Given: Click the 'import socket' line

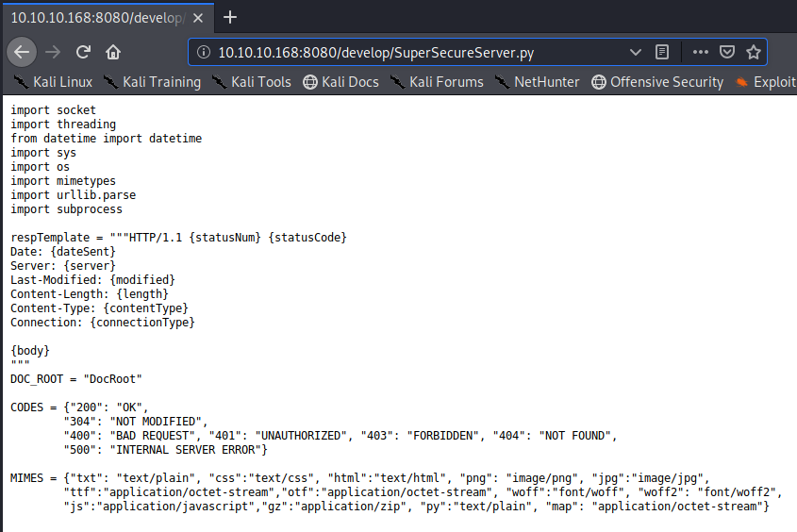Looking at the screenshot, I should [54, 110].
